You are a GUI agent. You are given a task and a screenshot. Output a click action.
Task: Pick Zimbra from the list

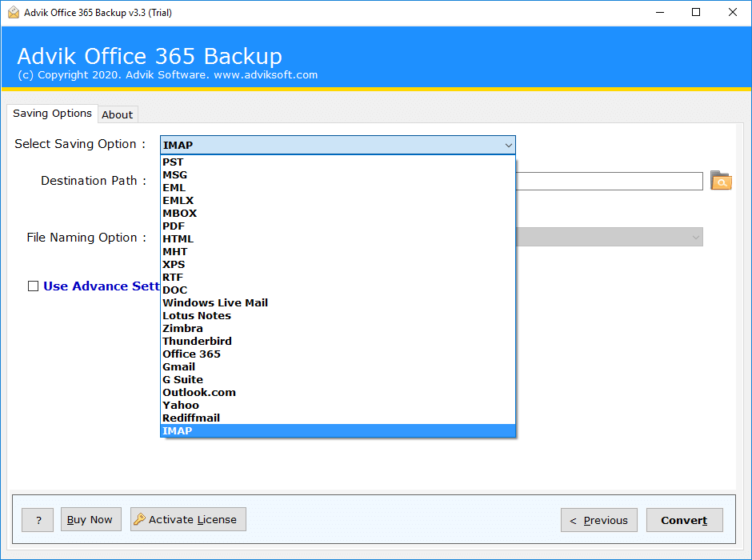pos(338,329)
